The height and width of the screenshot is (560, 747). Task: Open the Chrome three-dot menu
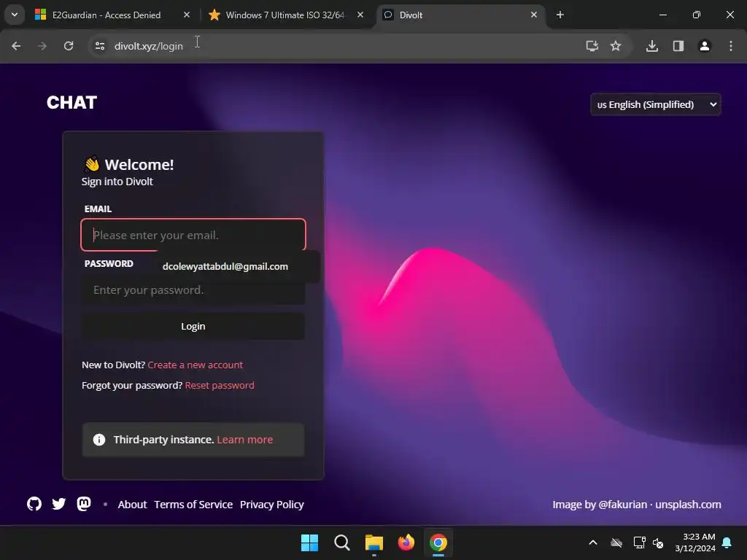tap(731, 46)
